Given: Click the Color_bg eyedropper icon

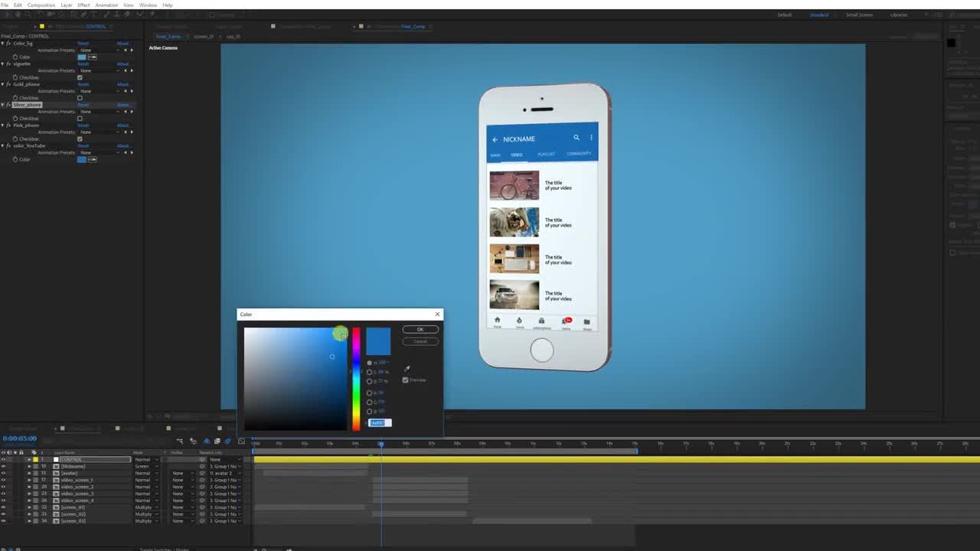Looking at the screenshot, I should click(x=93, y=57).
